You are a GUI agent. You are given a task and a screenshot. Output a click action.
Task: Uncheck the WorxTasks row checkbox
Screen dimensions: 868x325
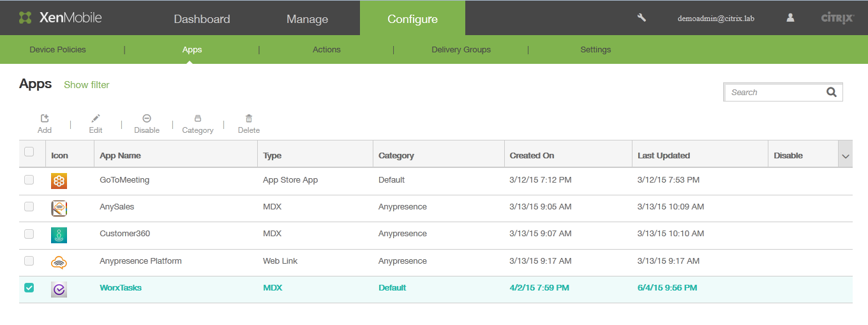[x=29, y=288]
